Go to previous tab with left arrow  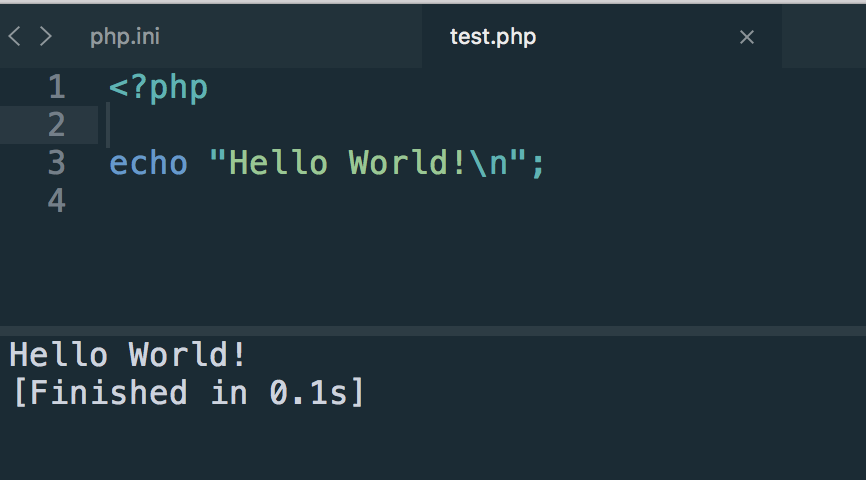coord(15,36)
